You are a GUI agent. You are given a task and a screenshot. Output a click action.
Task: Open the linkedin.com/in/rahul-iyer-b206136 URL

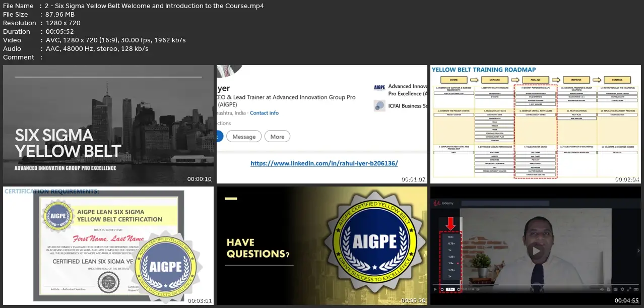325,163
